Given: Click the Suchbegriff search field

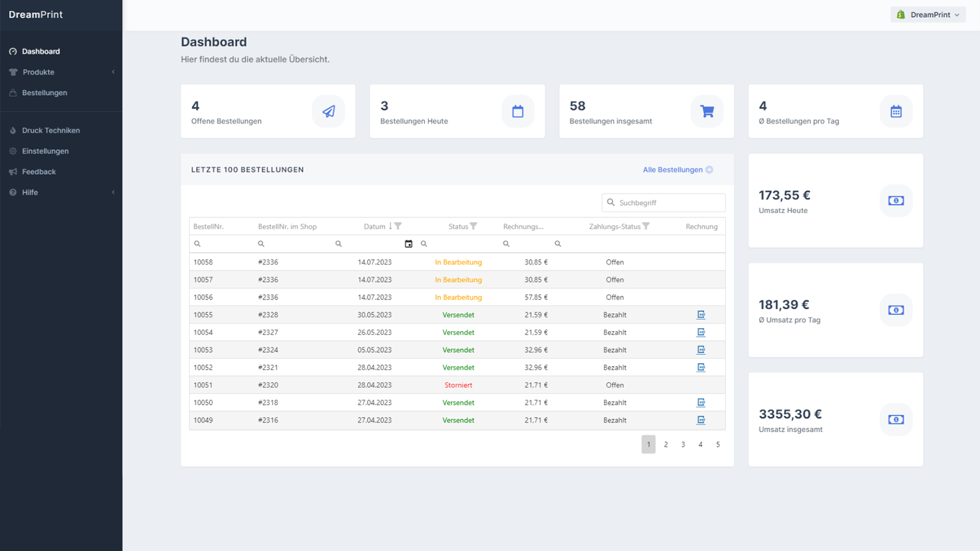Looking at the screenshot, I should (x=663, y=203).
